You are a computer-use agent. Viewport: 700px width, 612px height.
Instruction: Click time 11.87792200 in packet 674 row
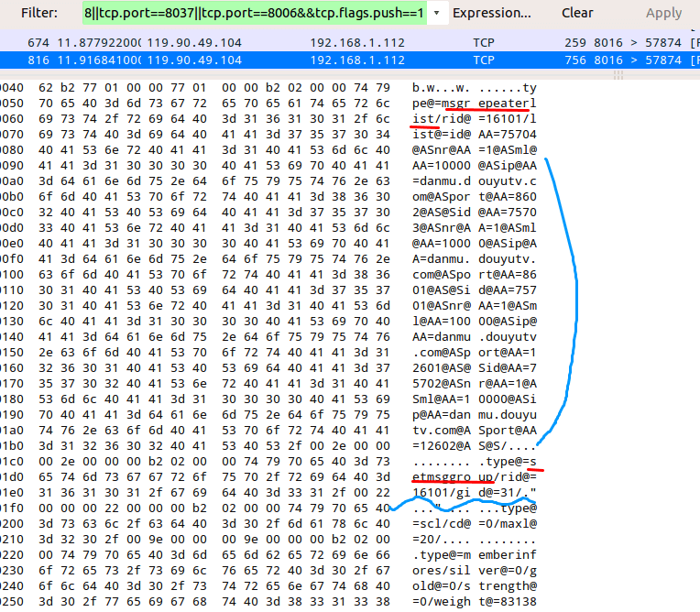(x=99, y=43)
